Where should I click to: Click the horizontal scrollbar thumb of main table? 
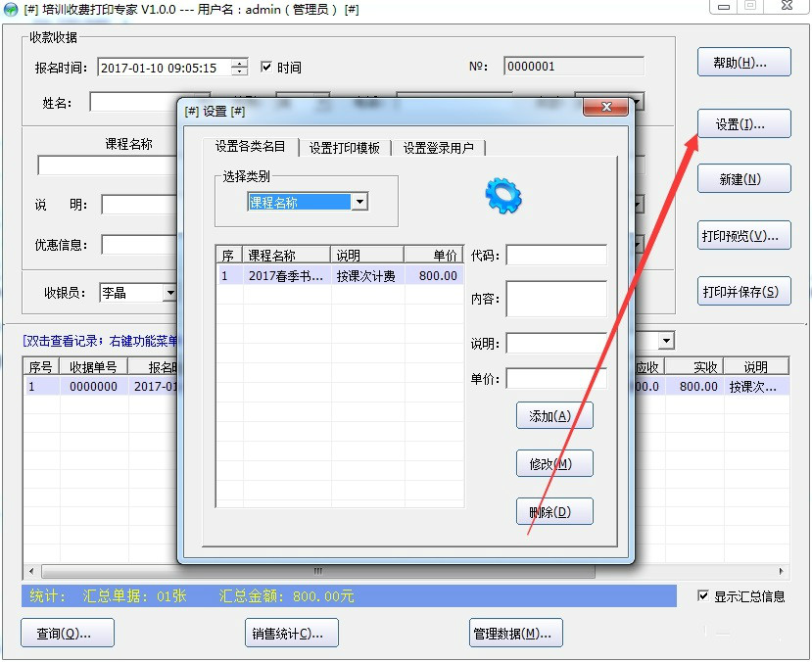318,572
